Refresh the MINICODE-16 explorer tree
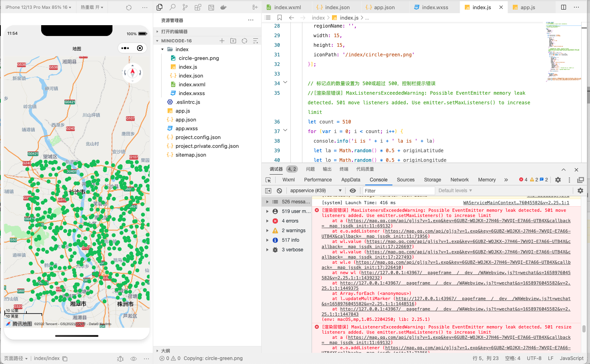This screenshot has height=364, width=590. click(x=244, y=41)
